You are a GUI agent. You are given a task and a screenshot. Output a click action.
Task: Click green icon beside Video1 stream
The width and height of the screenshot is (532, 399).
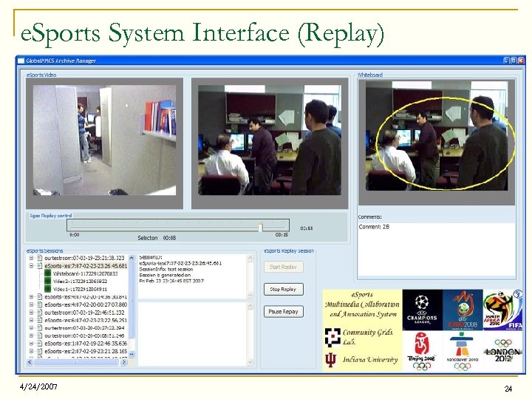47,289
